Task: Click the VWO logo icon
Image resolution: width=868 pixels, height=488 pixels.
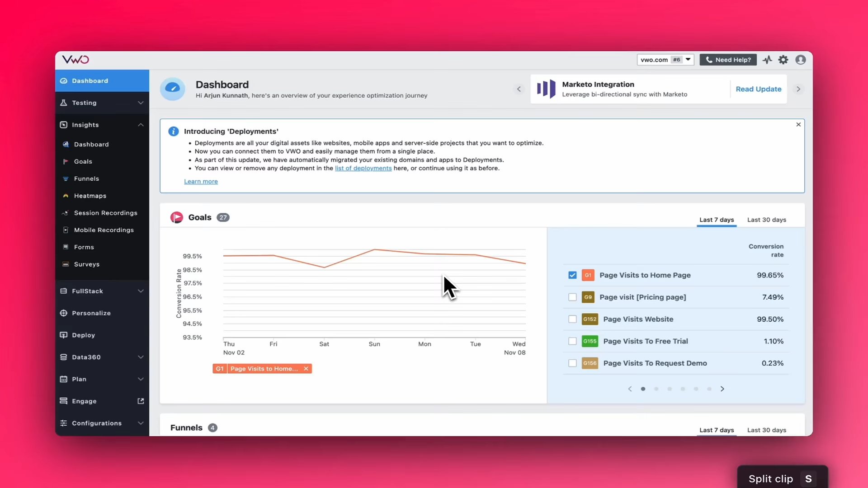Action: 75,59
